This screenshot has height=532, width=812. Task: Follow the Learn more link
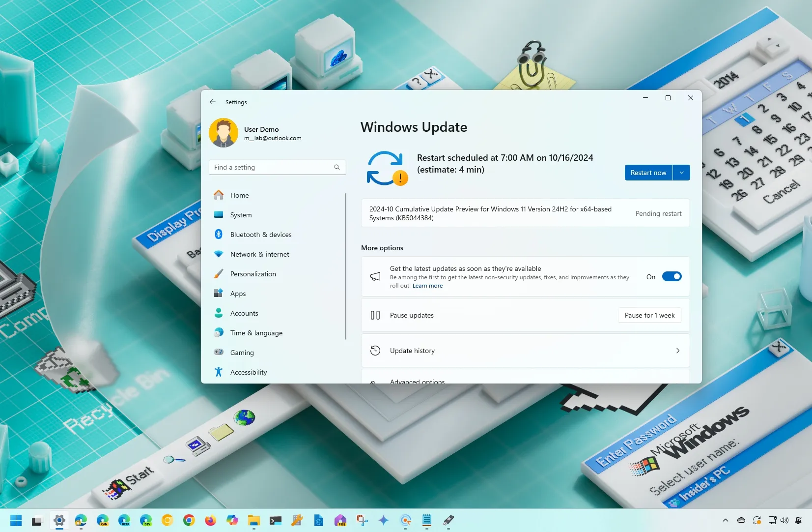click(x=427, y=286)
